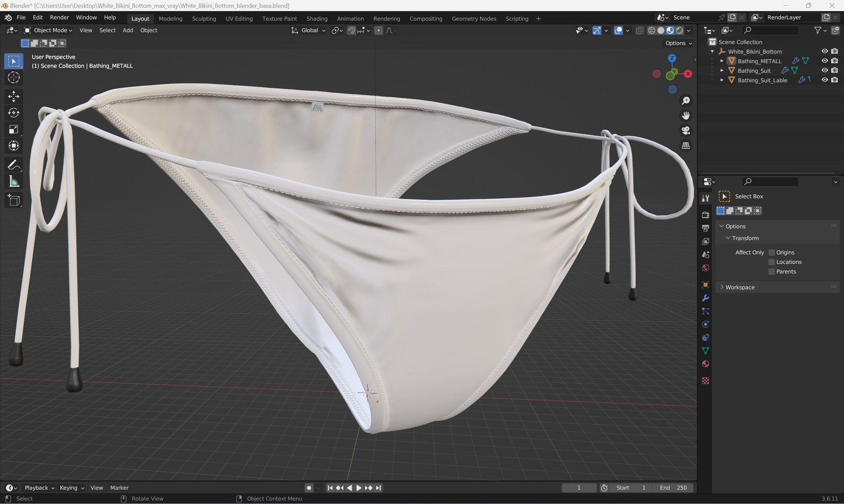Enable Affect Only Locations checkbox
Viewport: 844px width, 504px height.
click(772, 262)
